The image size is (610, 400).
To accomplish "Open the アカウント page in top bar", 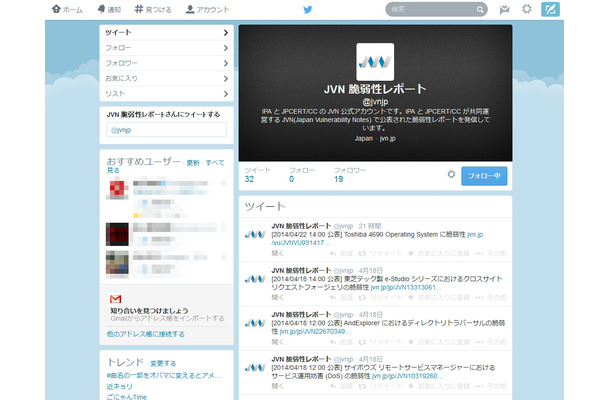I will click(207, 9).
